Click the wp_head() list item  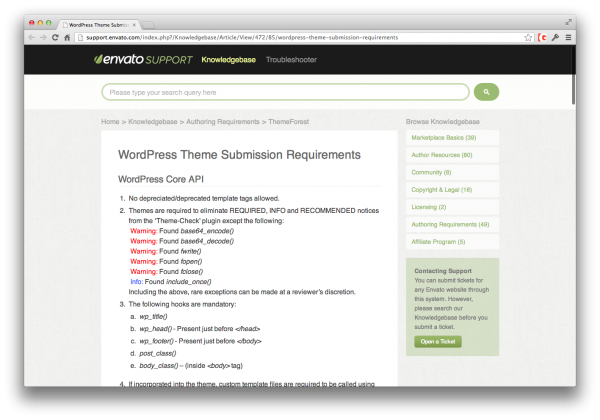[x=200, y=329]
